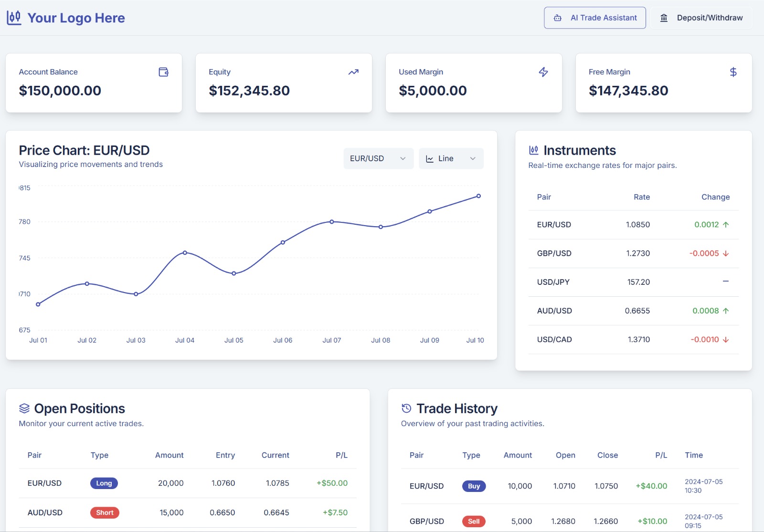Click the Your Logo Here title
Viewport: 764px width, 532px height.
pyautogui.click(x=76, y=18)
